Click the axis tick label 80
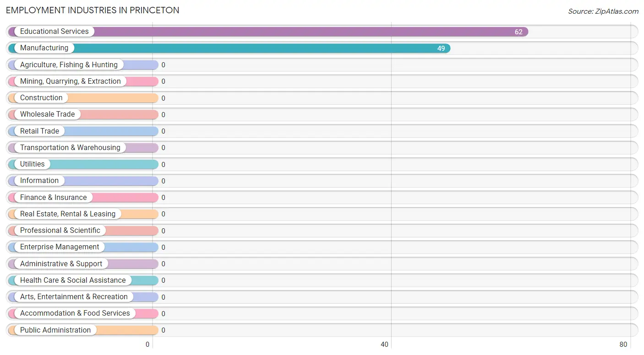The width and height of the screenshot is (644, 355). [623, 344]
